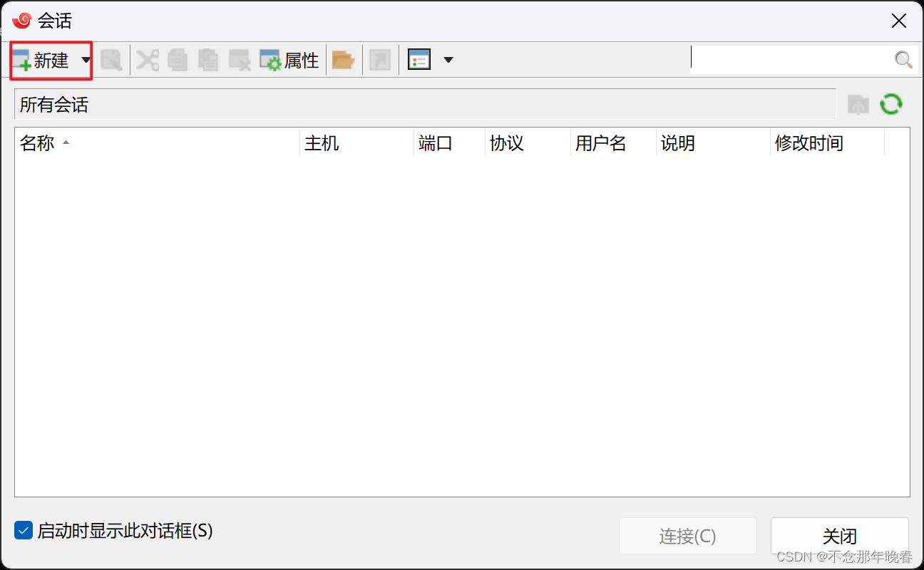Screen dimensions: 924x570
Task: Click the copy icon in the toolbar
Action: tap(178, 61)
